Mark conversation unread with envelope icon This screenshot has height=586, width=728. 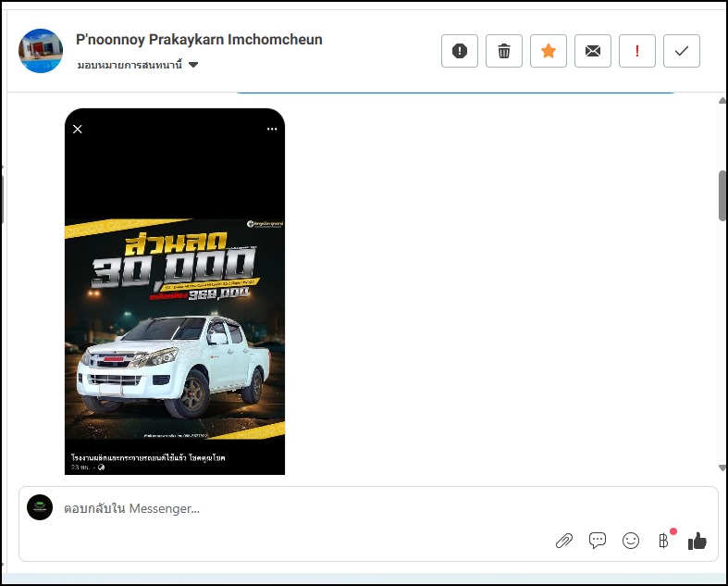[592, 51]
